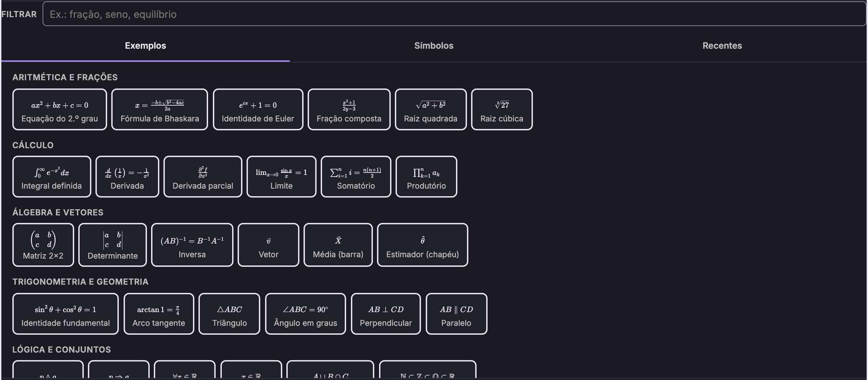Insert the Produtório formula
This screenshot has width=868, height=380.
pyautogui.click(x=426, y=177)
